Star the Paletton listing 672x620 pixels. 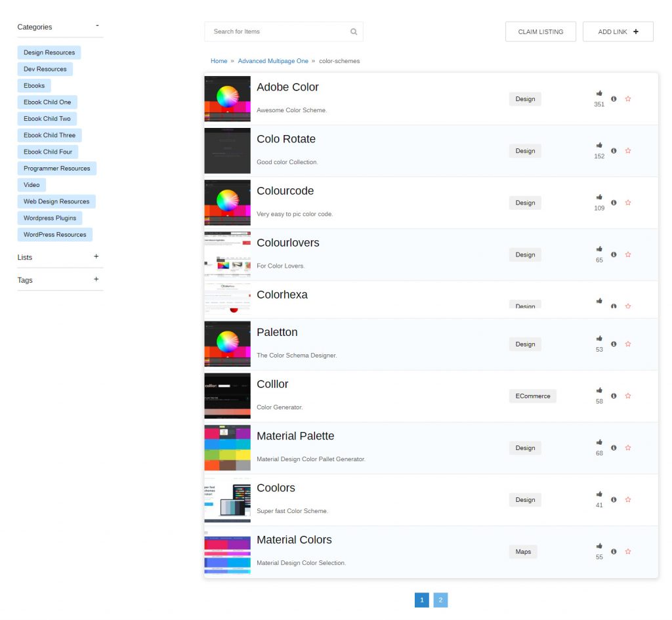tap(628, 344)
